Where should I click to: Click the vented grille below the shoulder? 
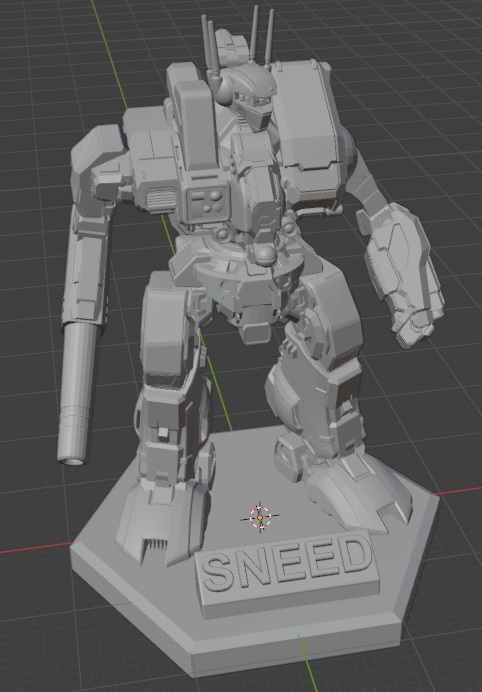[161, 200]
